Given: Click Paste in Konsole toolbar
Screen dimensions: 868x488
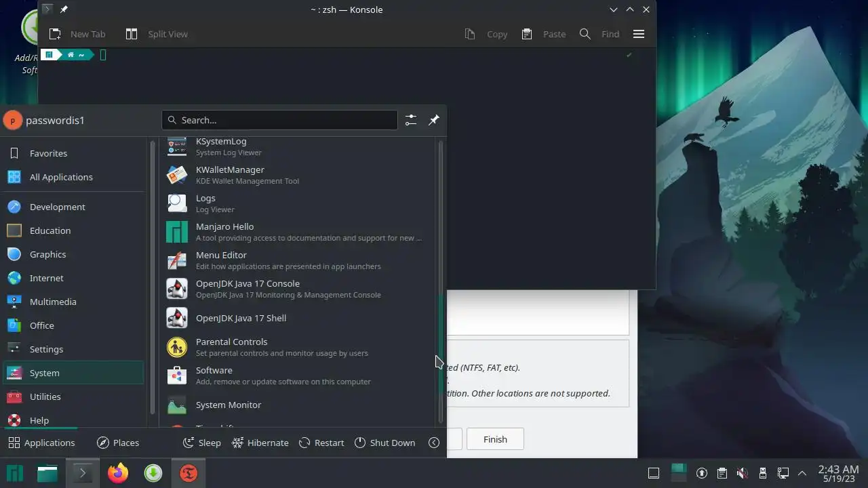Looking at the screenshot, I should tap(543, 34).
